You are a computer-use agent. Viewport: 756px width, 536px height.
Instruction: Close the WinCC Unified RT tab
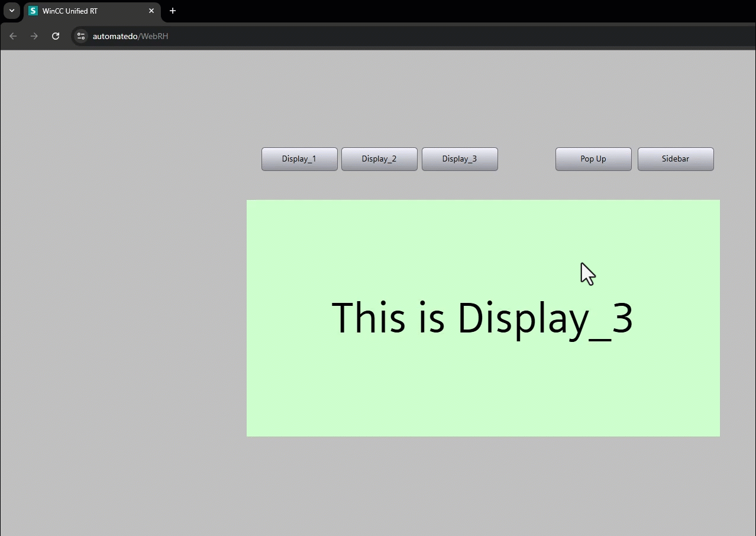click(x=151, y=11)
